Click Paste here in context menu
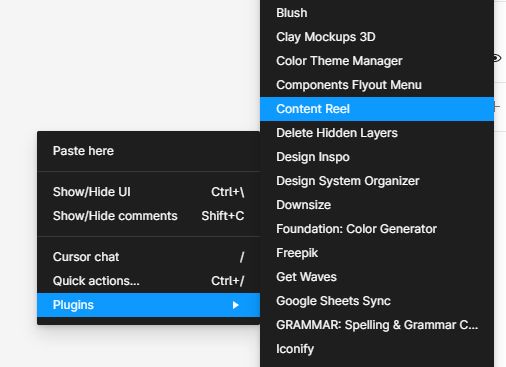Viewport: 506px width, 367px height. 149,151
